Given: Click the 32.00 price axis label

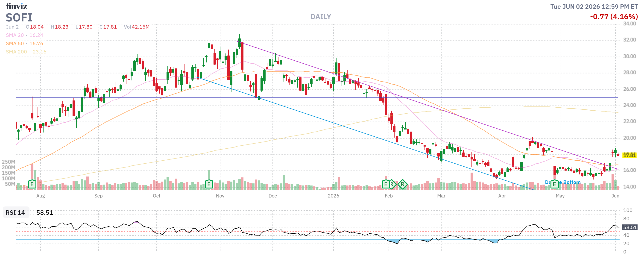Looking at the screenshot, I should coord(629,40).
